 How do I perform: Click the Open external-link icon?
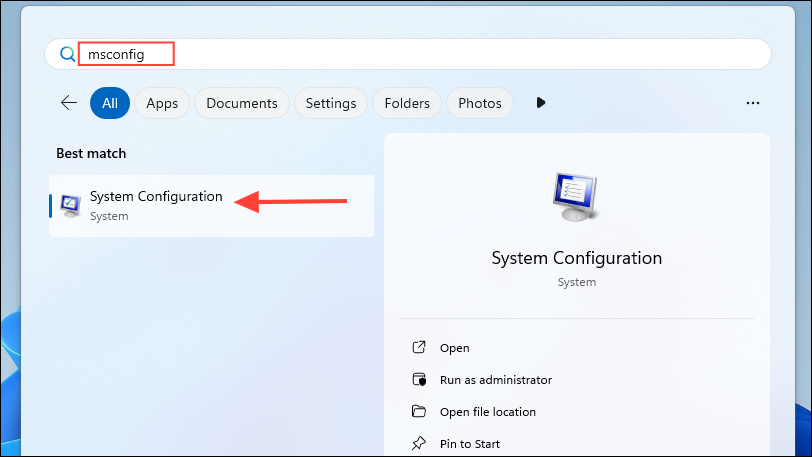tap(419, 347)
